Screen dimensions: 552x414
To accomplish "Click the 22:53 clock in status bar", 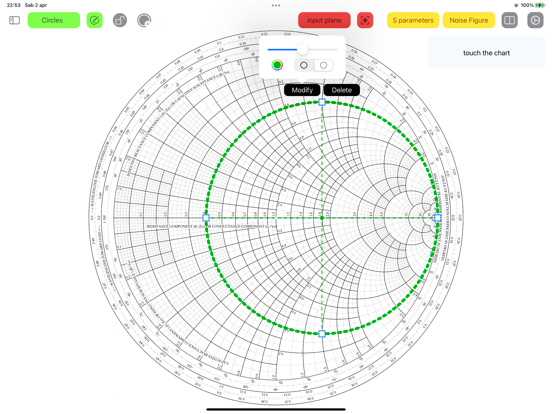I will tap(13, 5).
